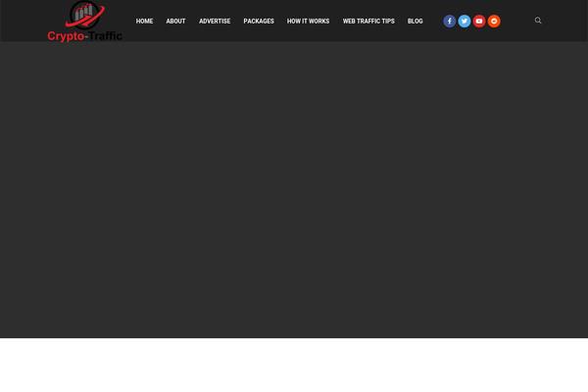Image resolution: width=588 pixels, height=392 pixels.
Task: Visit How It Works page
Action: pos(309,21)
